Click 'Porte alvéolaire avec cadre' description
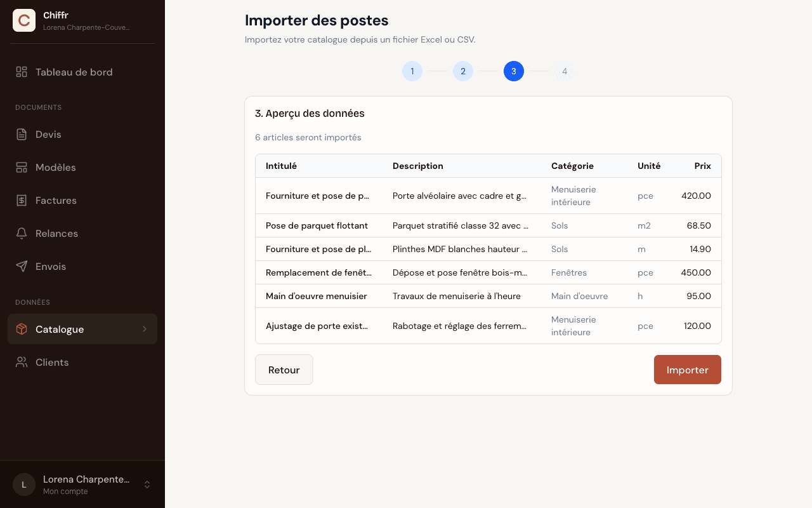 point(460,196)
